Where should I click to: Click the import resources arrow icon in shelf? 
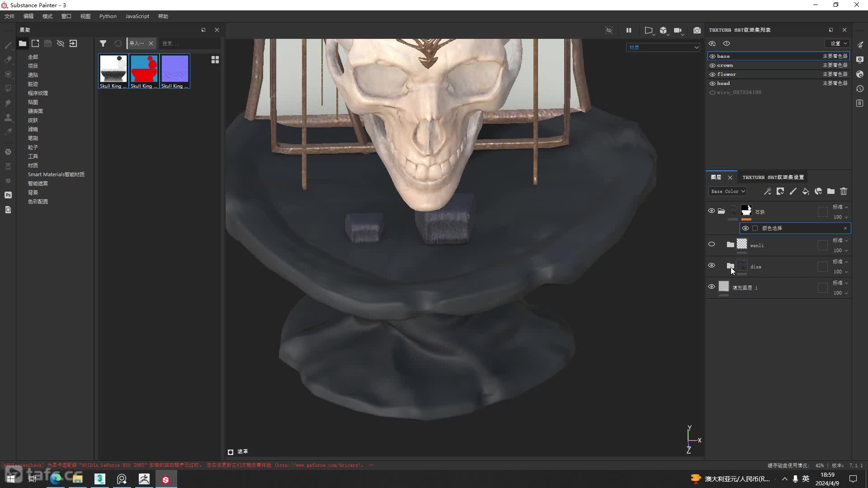coord(73,43)
